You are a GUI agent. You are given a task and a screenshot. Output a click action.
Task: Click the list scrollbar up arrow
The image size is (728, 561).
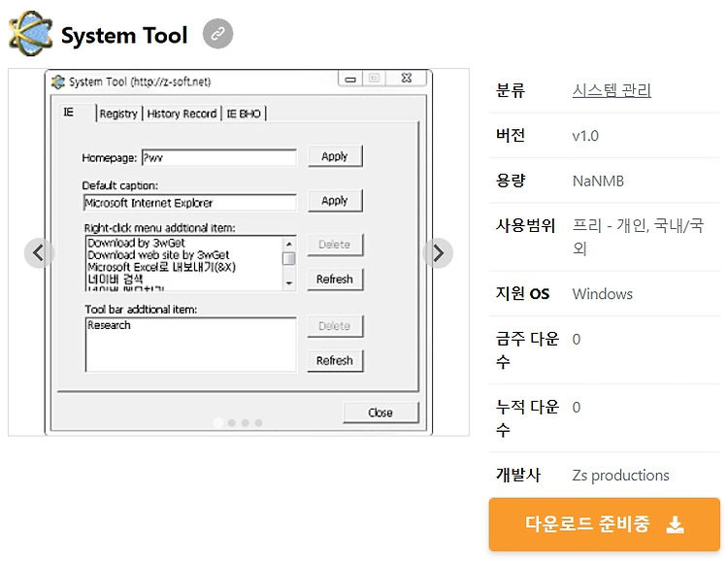[289, 244]
